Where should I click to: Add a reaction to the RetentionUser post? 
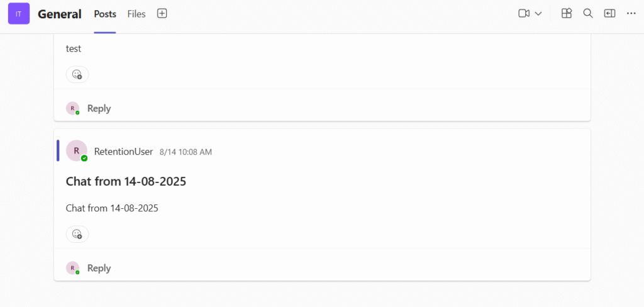coord(77,234)
